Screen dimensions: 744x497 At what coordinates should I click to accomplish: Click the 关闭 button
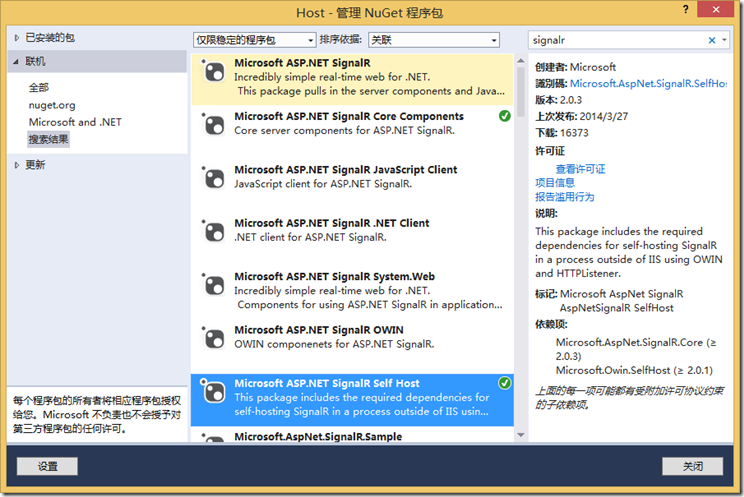pyautogui.click(x=692, y=466)
